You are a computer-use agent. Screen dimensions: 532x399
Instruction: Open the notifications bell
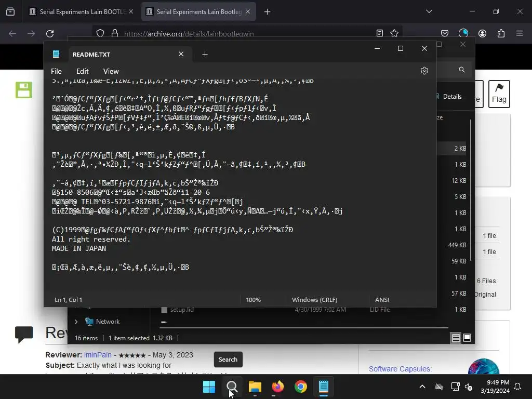coord(518,387)
